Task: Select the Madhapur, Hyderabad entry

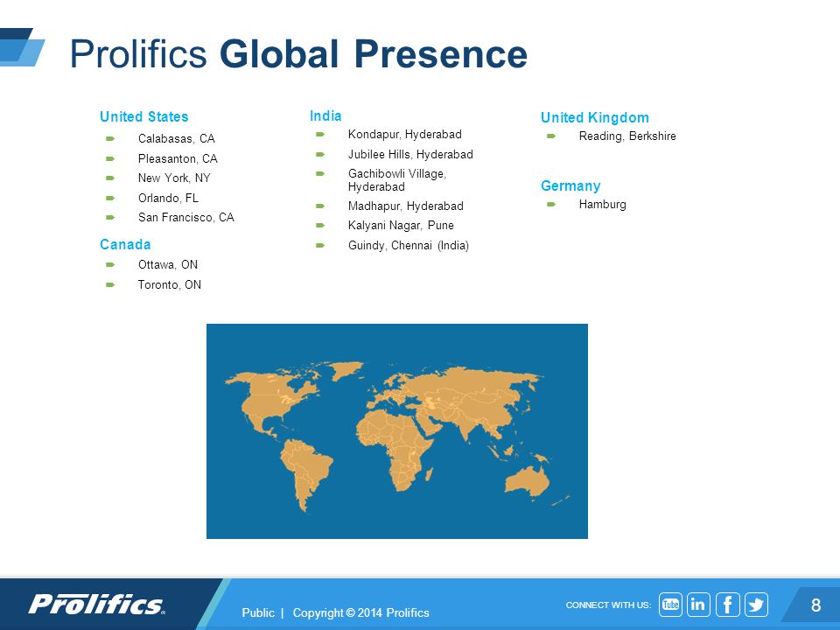Action: (405, 206)
